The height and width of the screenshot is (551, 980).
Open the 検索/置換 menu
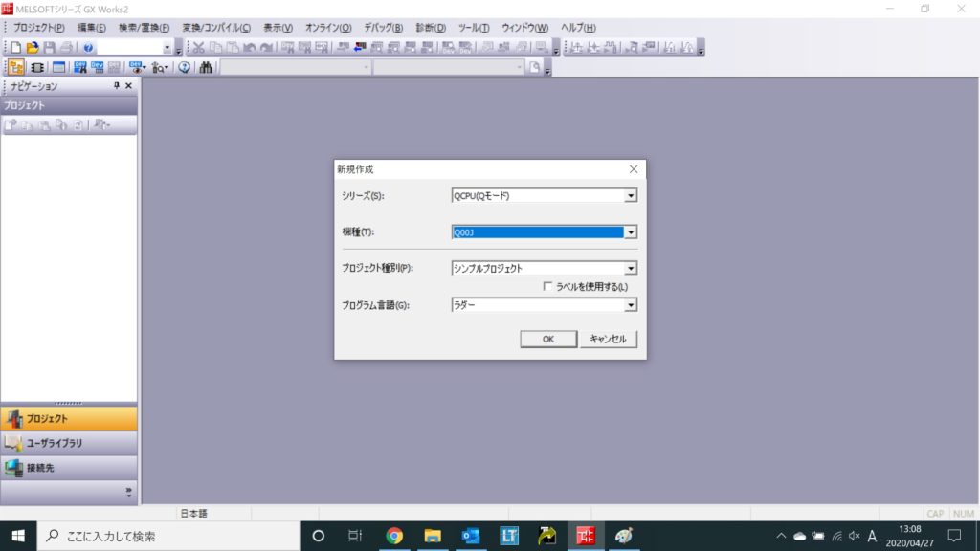click(x=144, y=28)
